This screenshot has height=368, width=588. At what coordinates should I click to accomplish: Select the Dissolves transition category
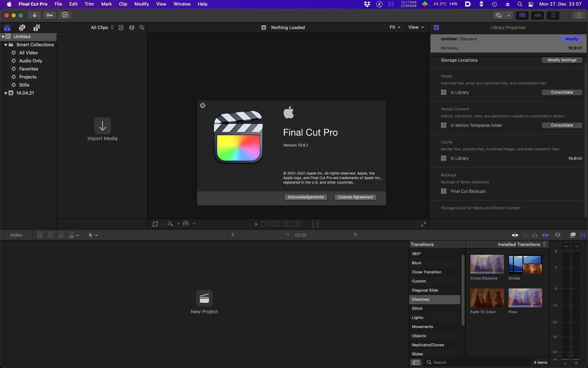(x=435, y=299)
